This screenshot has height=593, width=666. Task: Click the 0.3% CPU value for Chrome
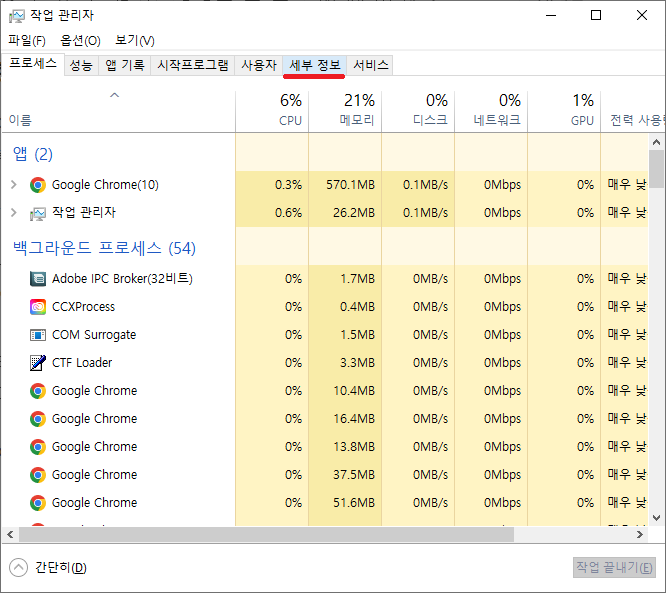[288, 185]
